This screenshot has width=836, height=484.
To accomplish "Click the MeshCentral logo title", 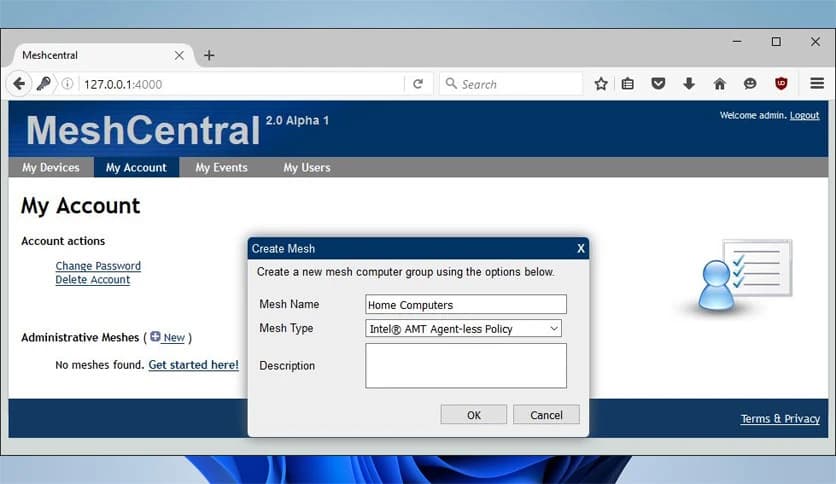I will pos(143,130).
